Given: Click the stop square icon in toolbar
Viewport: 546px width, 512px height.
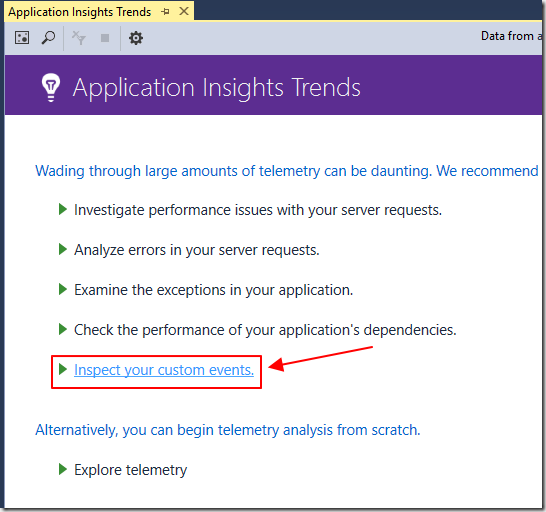Looking at the screenshot, I should (105, 38).
